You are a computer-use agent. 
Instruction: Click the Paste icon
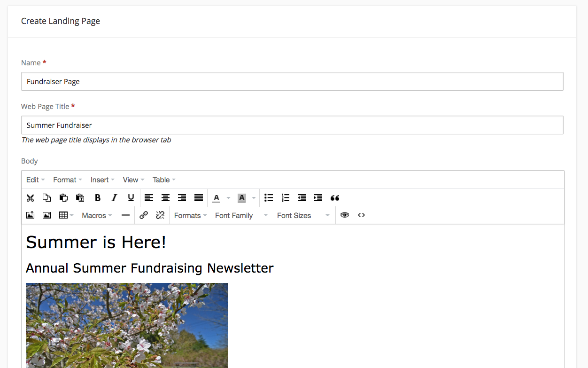tap(63, 198)
